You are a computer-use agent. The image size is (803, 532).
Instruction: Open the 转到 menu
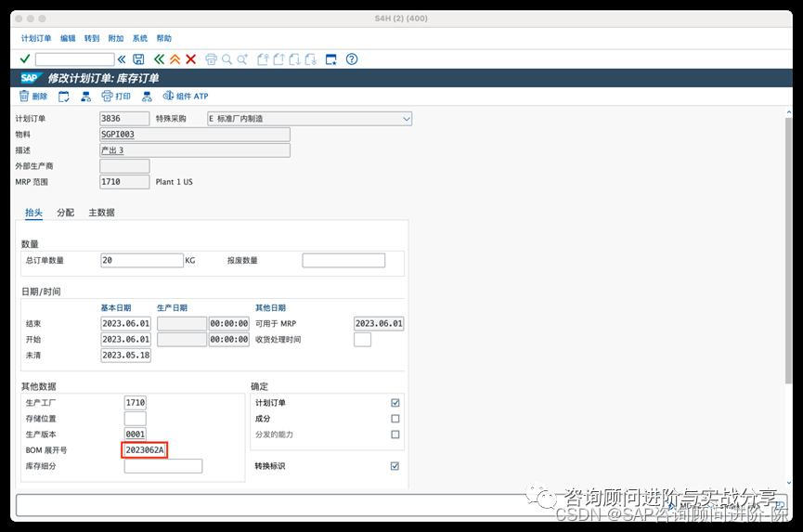(92, 38)
